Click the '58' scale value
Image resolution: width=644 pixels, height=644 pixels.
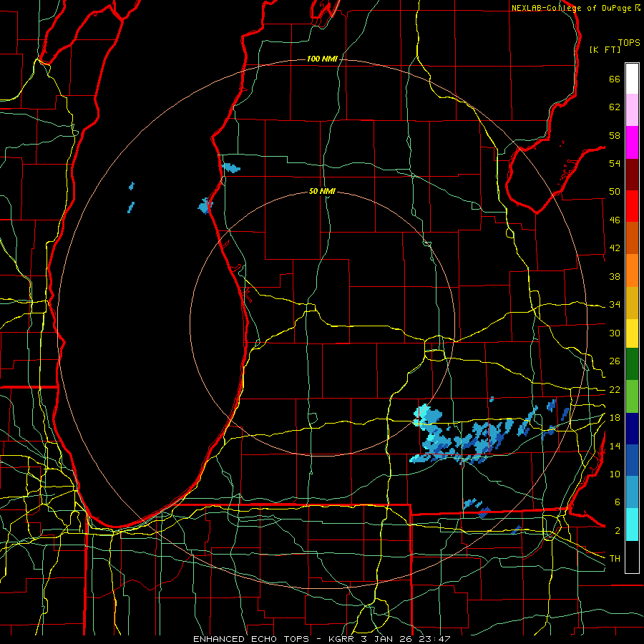[x=615, y=135]
